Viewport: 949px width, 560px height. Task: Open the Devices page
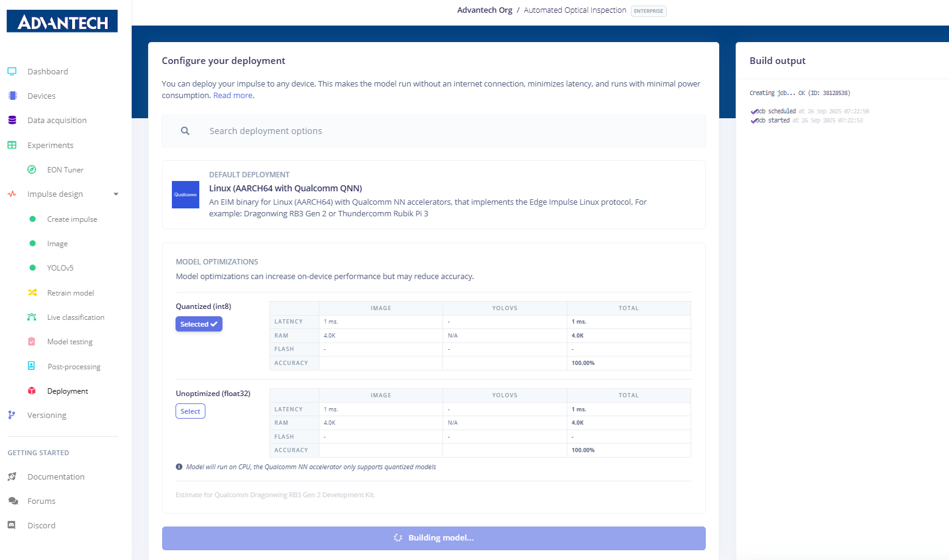click(x=41, y=96)
